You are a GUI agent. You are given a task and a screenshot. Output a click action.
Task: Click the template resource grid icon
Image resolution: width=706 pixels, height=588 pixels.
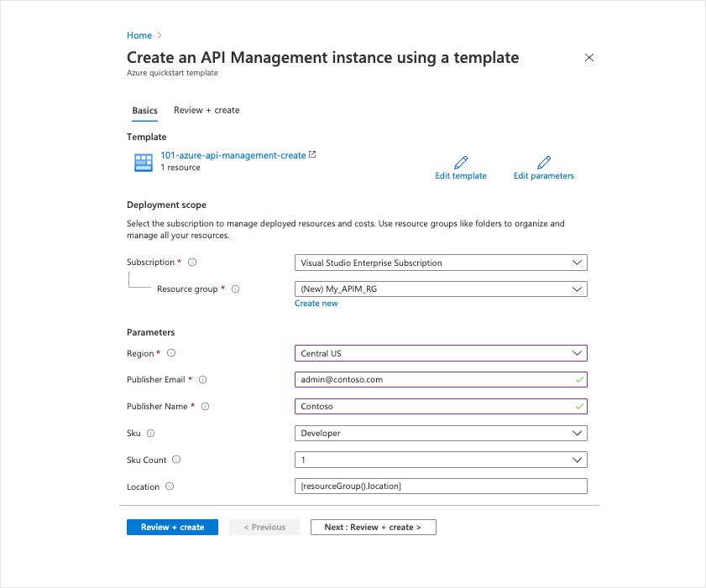(144, 162)
